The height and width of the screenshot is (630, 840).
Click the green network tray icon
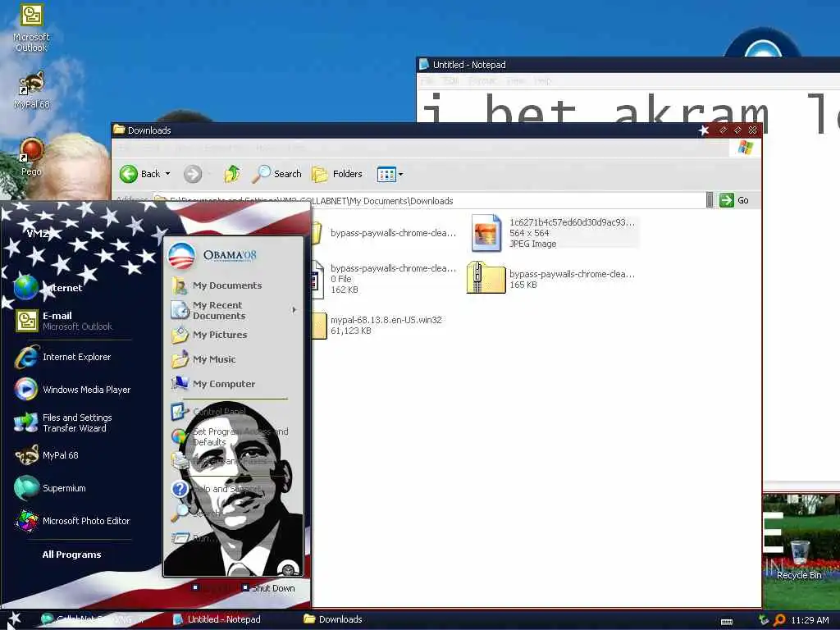tap(764, 620)
